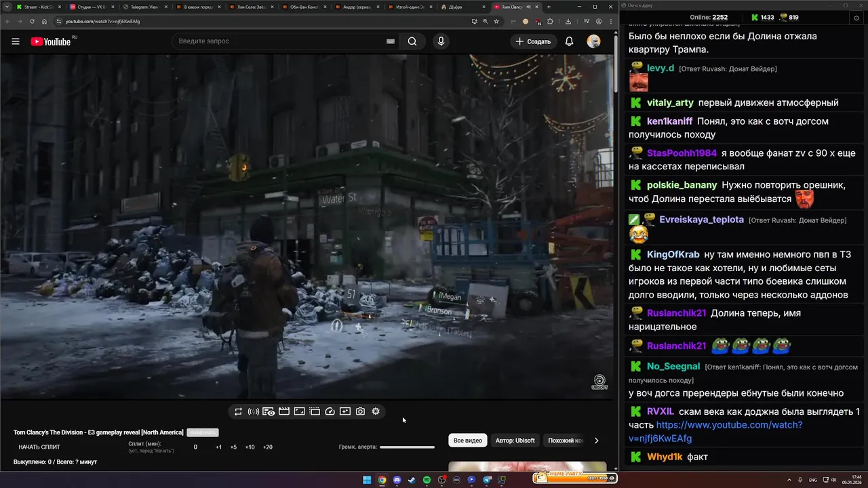Click the +1 split minutes button

point(218,447)
